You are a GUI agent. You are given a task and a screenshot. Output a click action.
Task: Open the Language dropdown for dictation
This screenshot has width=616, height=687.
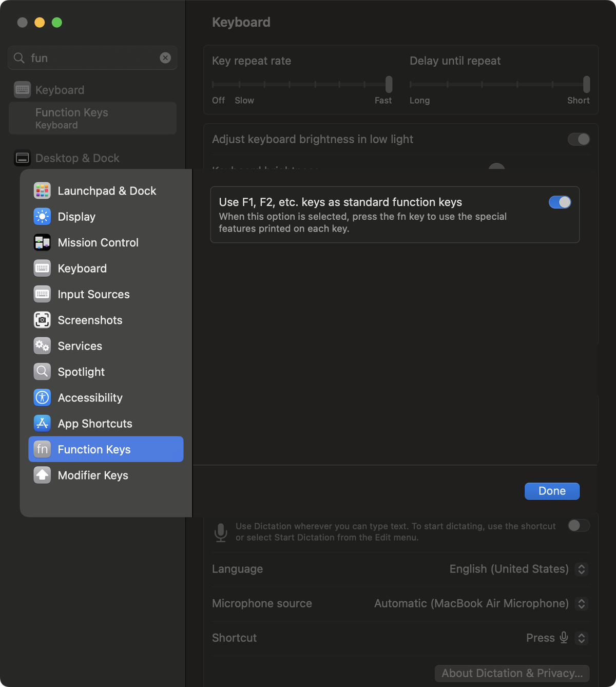(581, 569)
